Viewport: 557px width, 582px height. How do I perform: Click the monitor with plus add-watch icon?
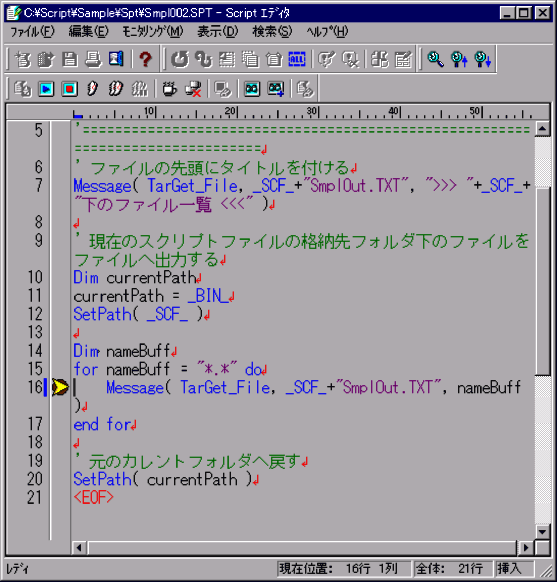[x=276, y=89]
